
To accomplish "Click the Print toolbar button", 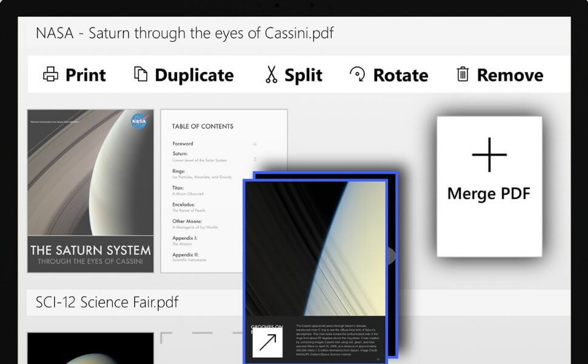I will tap(73, 74).
